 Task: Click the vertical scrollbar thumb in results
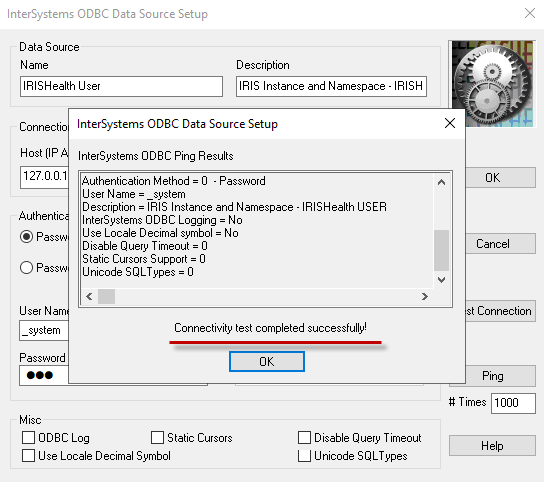(441, 250)
